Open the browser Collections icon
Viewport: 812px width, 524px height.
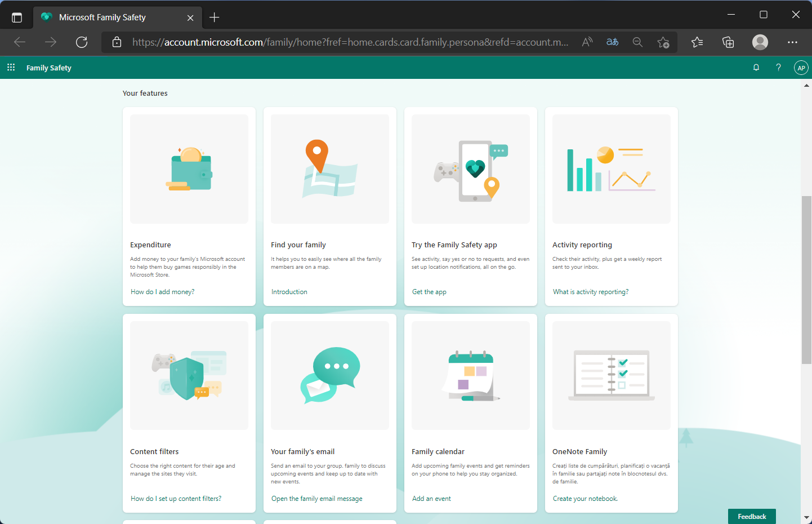tap(728, 42)
